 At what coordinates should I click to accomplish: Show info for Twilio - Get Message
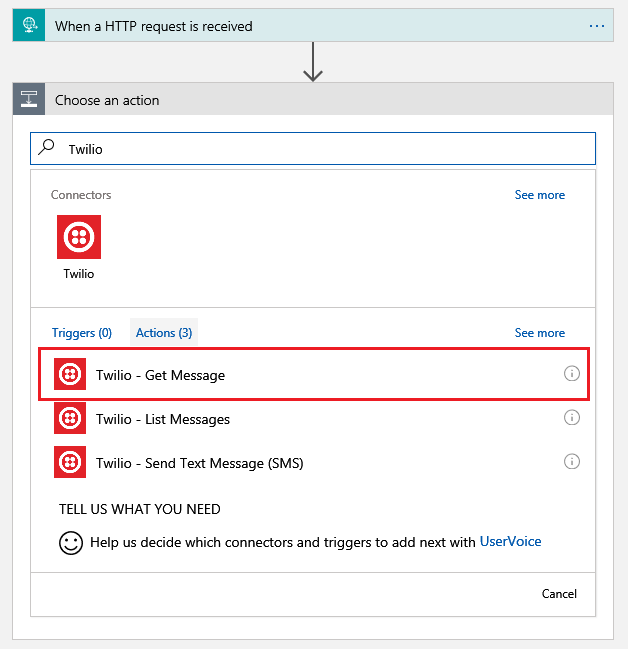point(572,374)
